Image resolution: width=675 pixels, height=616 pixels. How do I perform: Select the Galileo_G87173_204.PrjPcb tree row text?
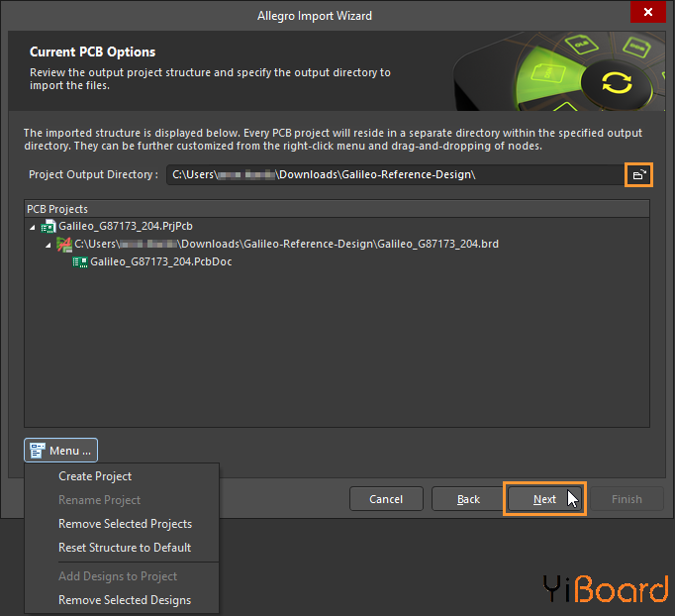[126, 226]
